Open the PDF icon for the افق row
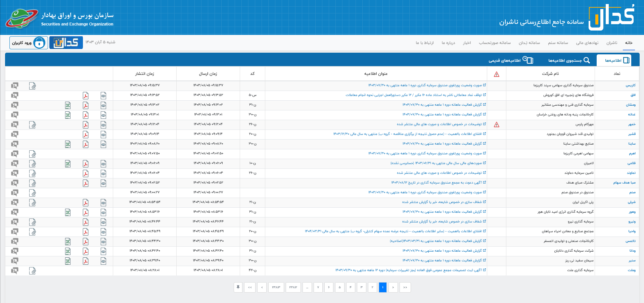 tap(86, 96)
